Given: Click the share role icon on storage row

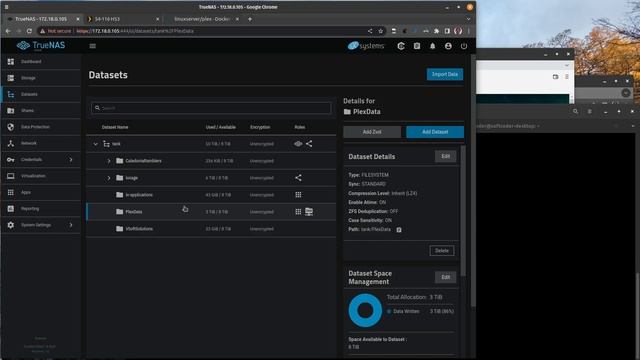Looking at the screenshot, I should coord(298,178).
